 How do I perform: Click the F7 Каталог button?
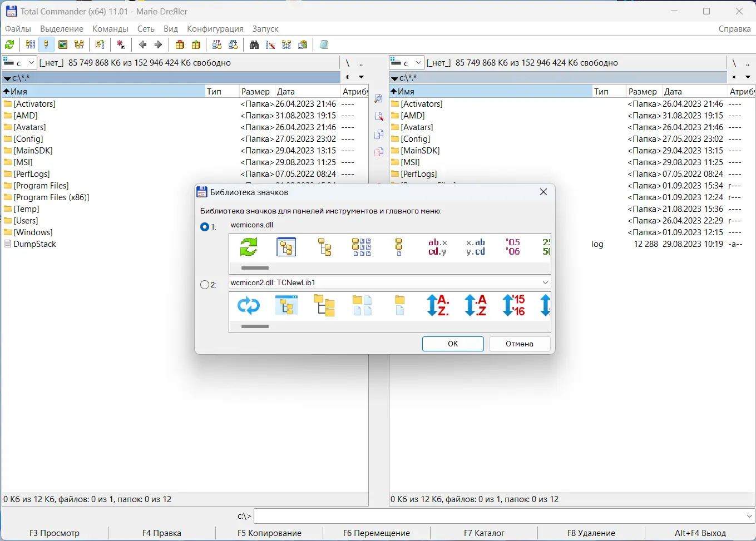click(484, 533)
